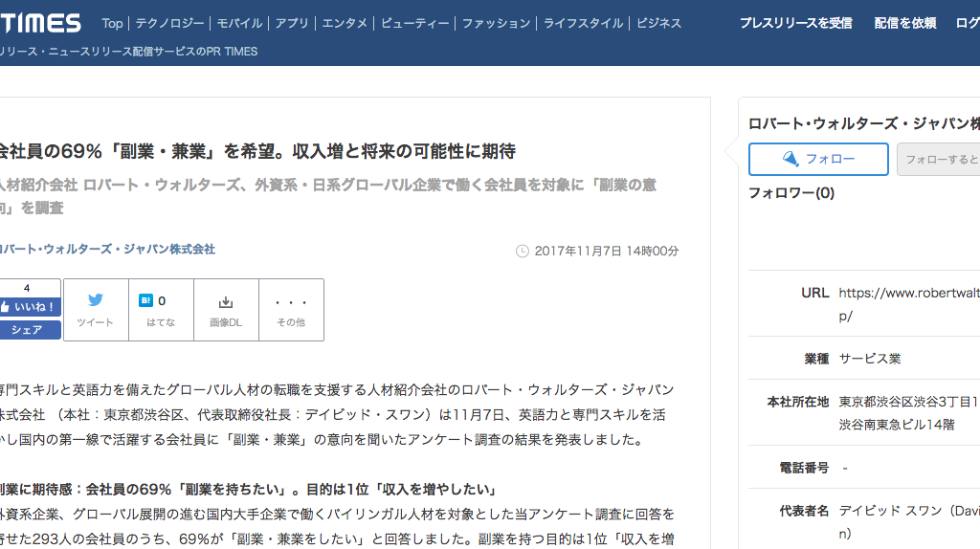980x549 pixels.
Task: Click the 電話番号 label in sidebar
Action: pos(804,468)
